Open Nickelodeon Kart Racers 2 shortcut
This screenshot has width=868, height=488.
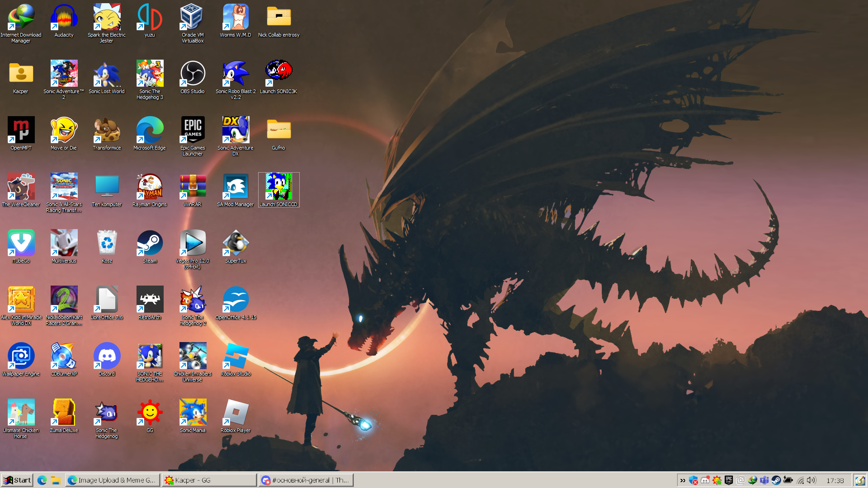[64, 306]
